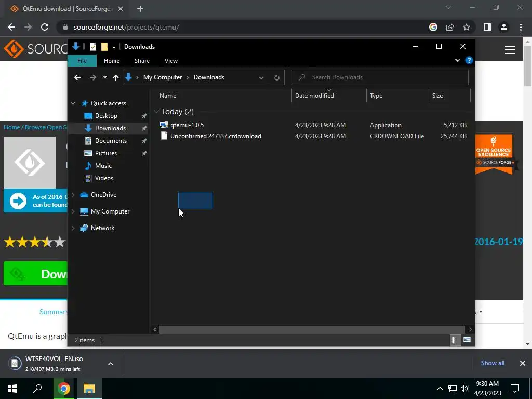Follow the Browse Open Source breadcrumb link
Image resolution: width=532 pixels, height=399 pixels.
coord(46,127)
